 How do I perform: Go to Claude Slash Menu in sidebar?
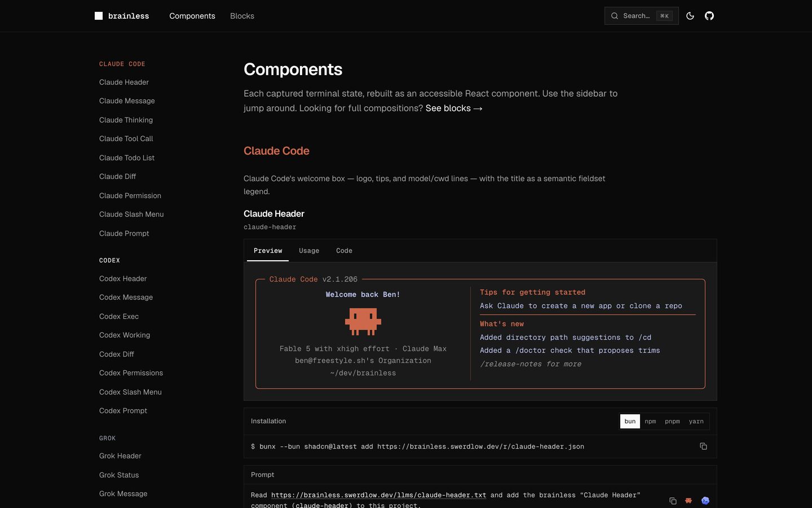[x=131, y=214]
